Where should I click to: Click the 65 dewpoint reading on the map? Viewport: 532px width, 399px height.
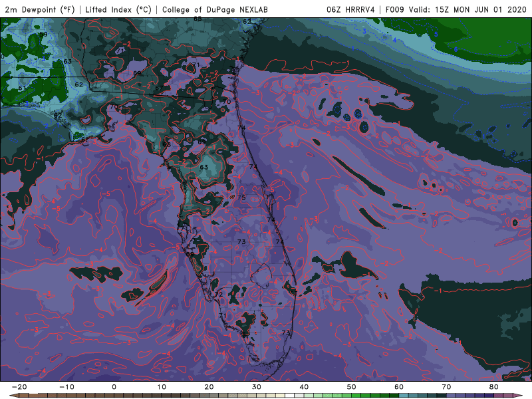[x=198, y=19]
